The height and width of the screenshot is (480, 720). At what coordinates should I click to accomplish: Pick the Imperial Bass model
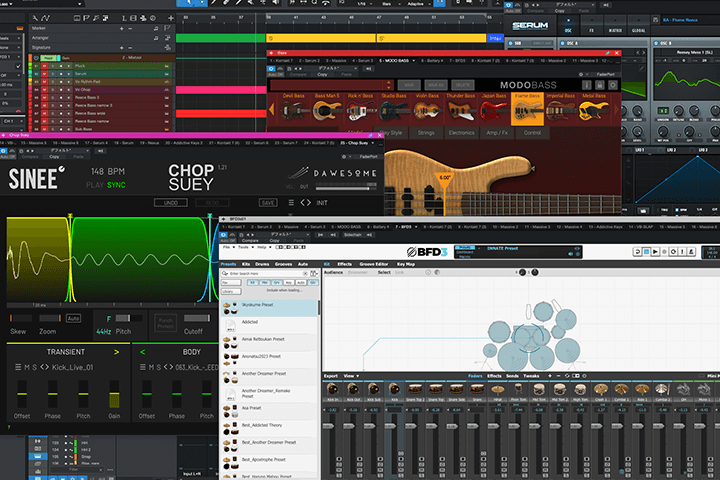pos(561,109)
